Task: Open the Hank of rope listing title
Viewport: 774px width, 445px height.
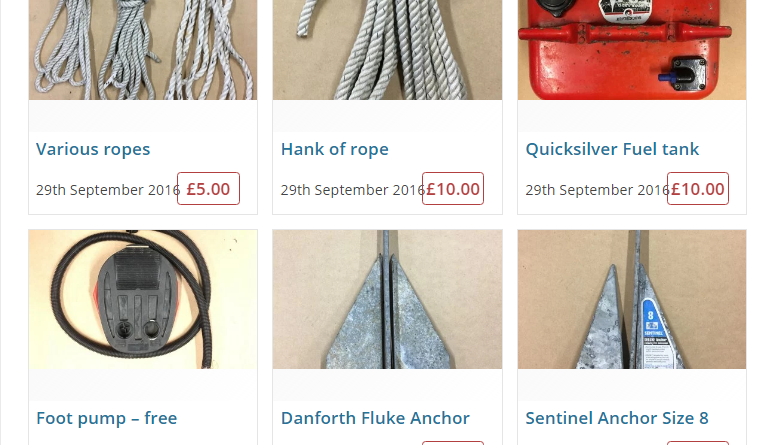Action: [x=335, y=149]
